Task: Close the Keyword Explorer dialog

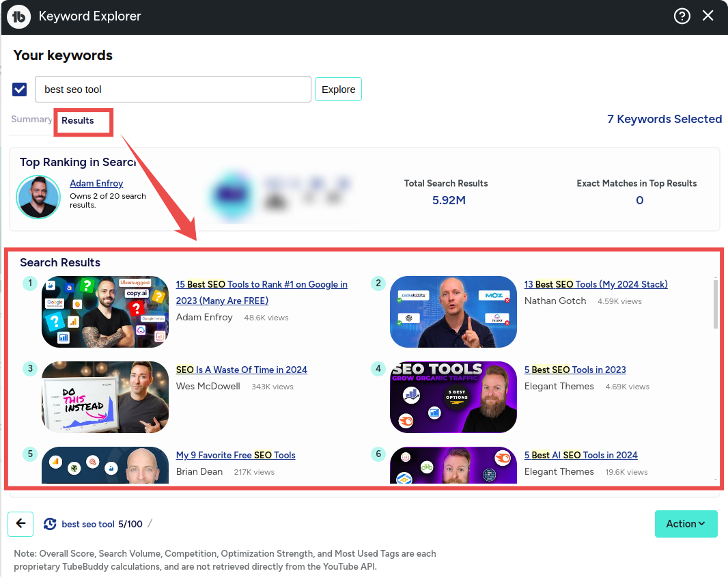Action: (x=708, y=16)
